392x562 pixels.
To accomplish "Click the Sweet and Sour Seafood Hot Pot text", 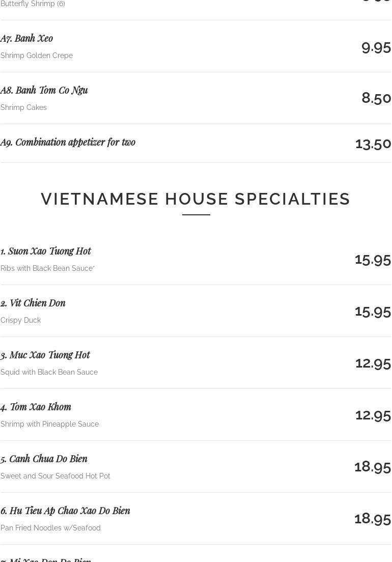I will coord(55,476).
